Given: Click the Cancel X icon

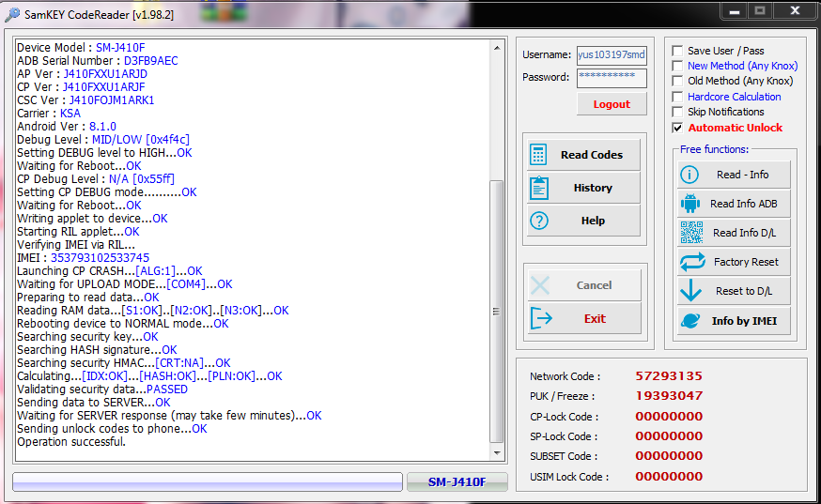Looking at the screenshot, I should tap(540, 285).
